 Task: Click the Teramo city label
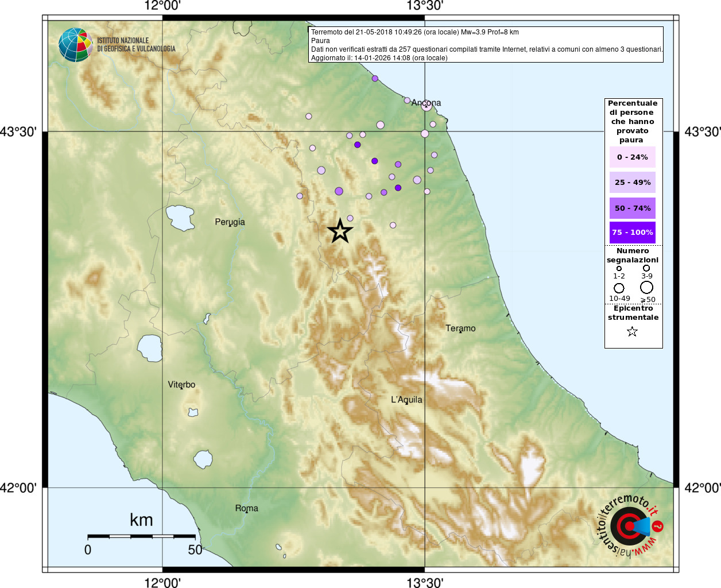click(460, 328)
